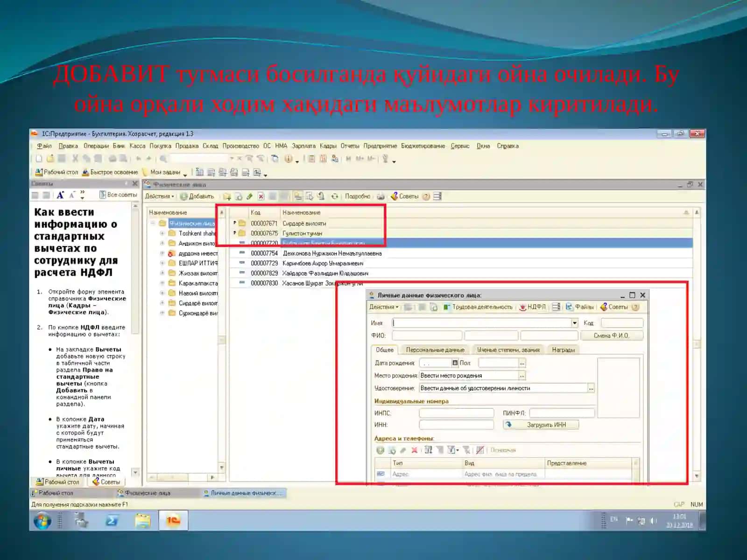Image resolution: width=747 pixels, height=560 pixels.
Task: Open the Кадры menu
Action: point(328,146)
